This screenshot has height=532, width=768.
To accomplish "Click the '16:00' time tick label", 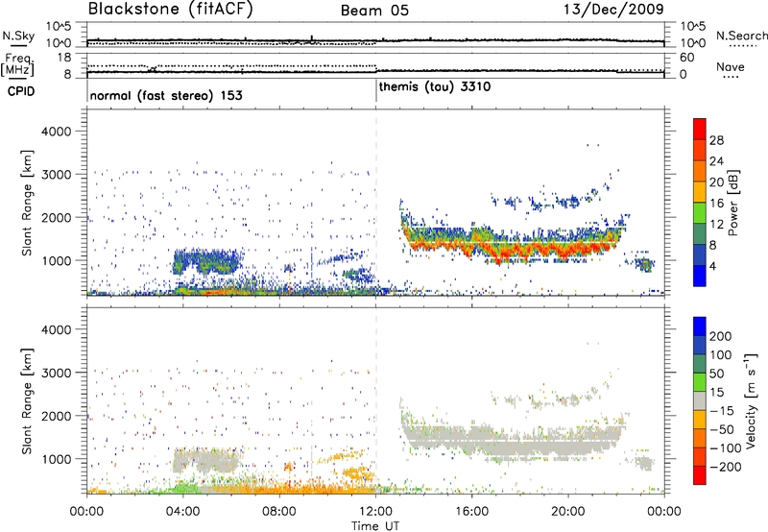I will tap(471, 512).
